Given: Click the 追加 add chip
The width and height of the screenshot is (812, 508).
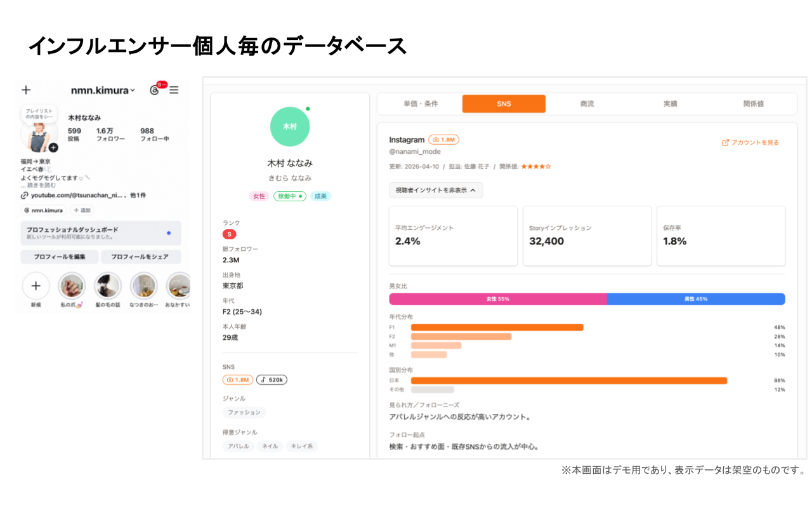Looking at the screenshot, I should click(x=82, y=210).
